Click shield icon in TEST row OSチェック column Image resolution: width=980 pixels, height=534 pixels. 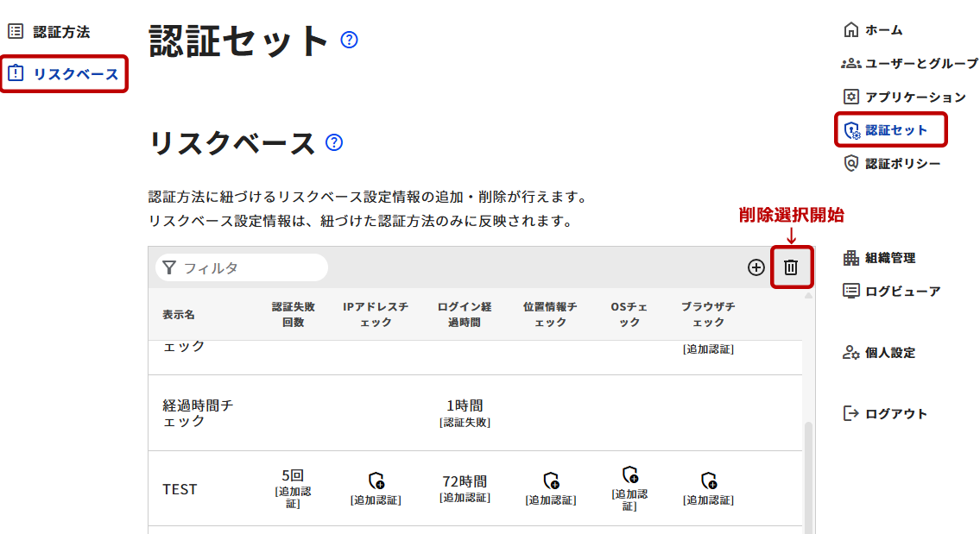(629, 474)
